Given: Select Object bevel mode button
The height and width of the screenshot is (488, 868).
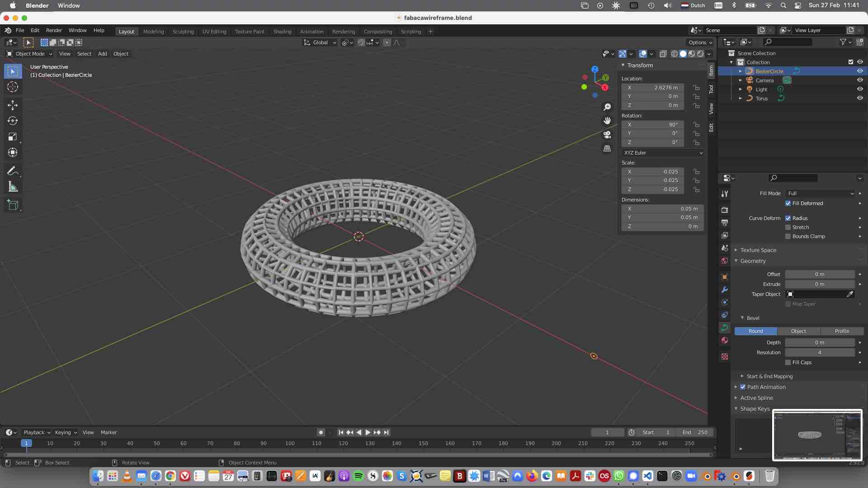Looking at the screenshot, I should 798,331.
